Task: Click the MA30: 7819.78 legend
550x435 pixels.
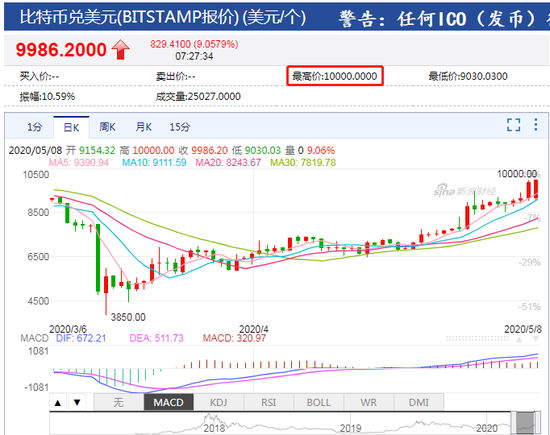Action: click(x=303, y=162)
